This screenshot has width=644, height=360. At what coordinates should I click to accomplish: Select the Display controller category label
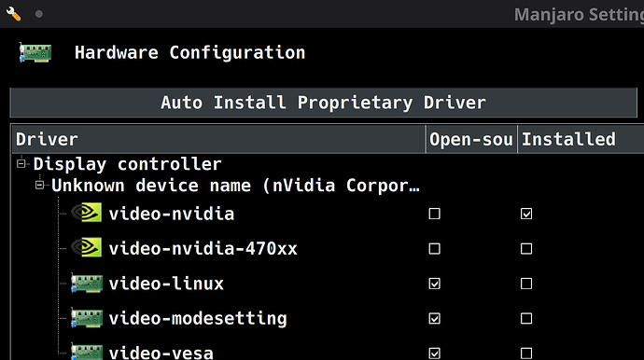[127, 164]
